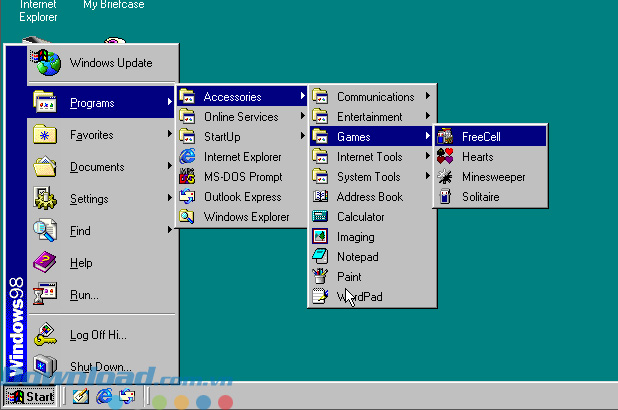618x410 pixels.
Task: Click the Shut Down... label
Action: 101,367
